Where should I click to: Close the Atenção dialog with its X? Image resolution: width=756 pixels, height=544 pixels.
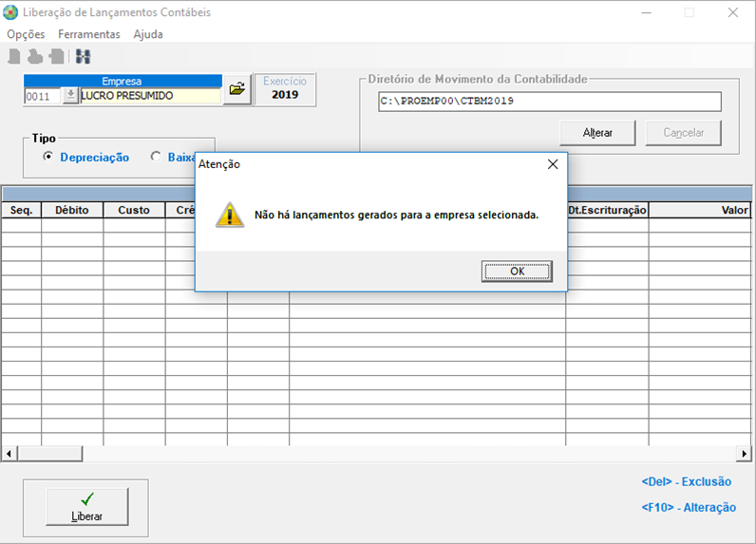pyautogui.click(x=553, y=164)
